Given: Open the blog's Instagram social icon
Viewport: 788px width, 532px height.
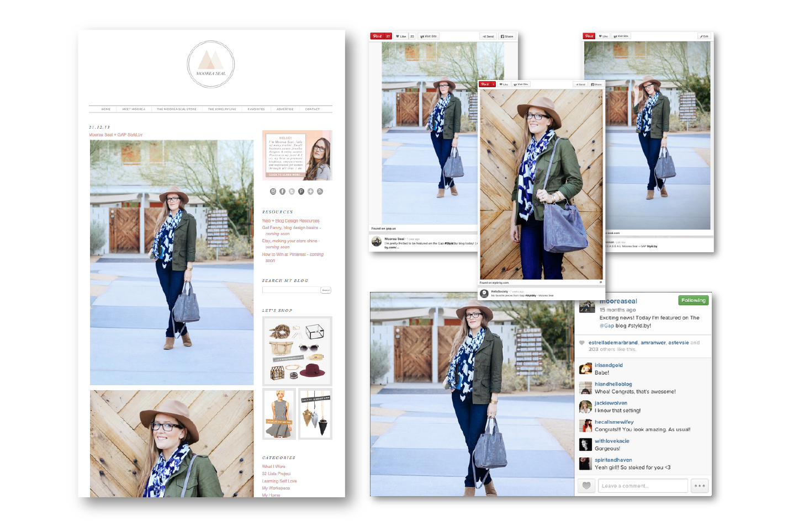Looking at the screenshot, I should coord(273,191).
